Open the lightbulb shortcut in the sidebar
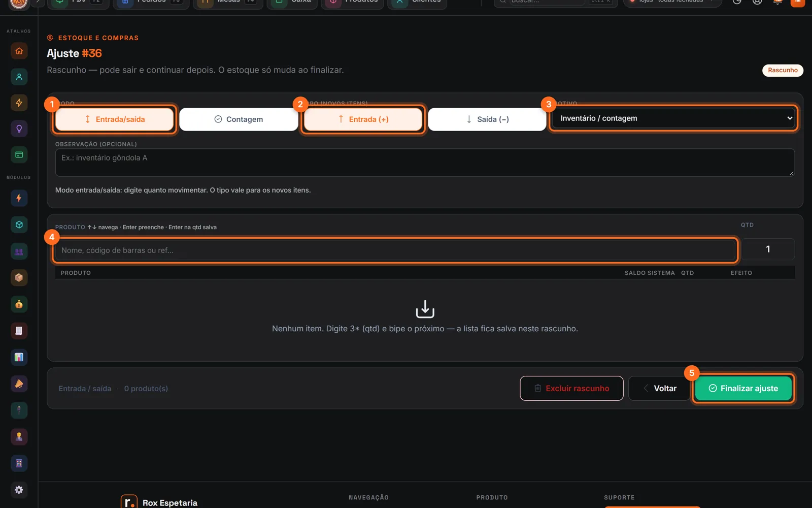Screen dimensions: 812x508 coord(19,129)
